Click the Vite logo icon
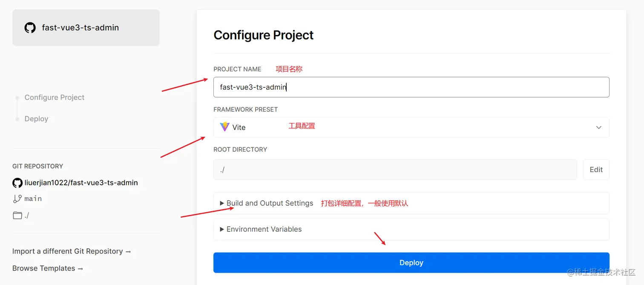 pos(224,127)
